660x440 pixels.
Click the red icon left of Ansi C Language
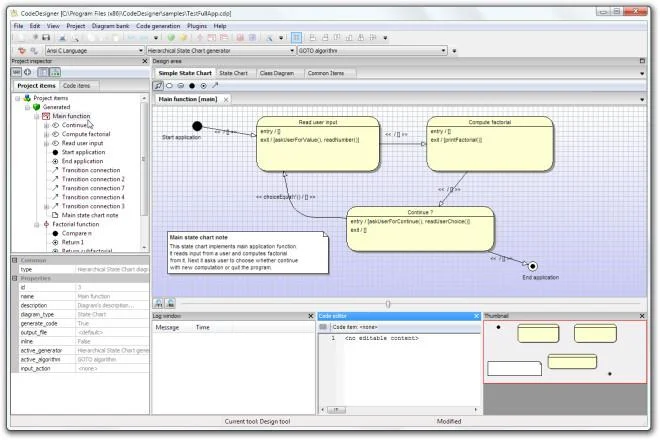[x=21, y=51]
